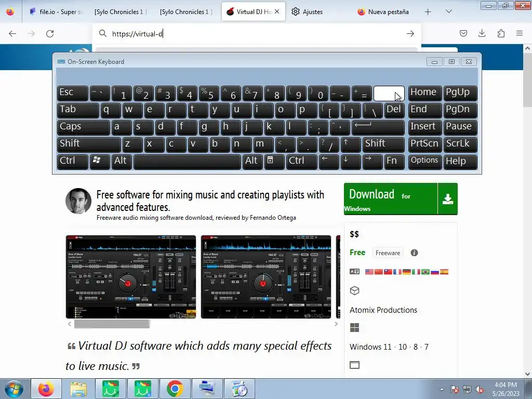
Task: Toggle the right Ctrl key on keyboard
Action: 301,161
